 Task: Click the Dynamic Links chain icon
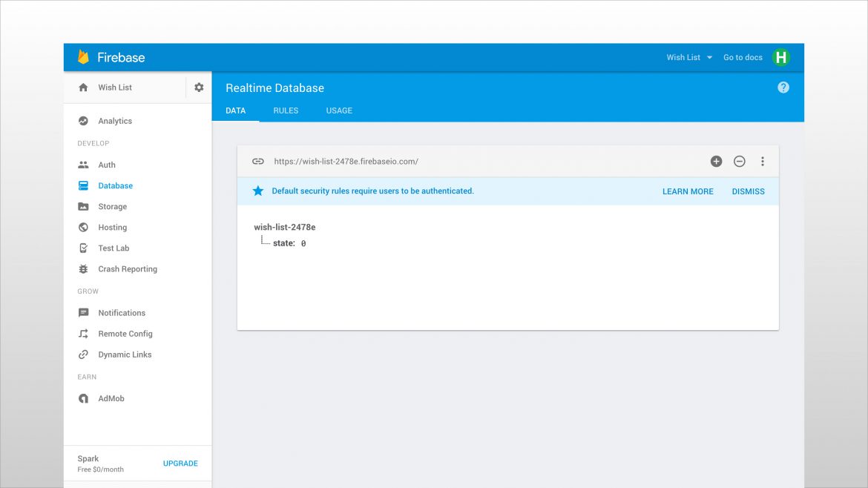point(83,355)
